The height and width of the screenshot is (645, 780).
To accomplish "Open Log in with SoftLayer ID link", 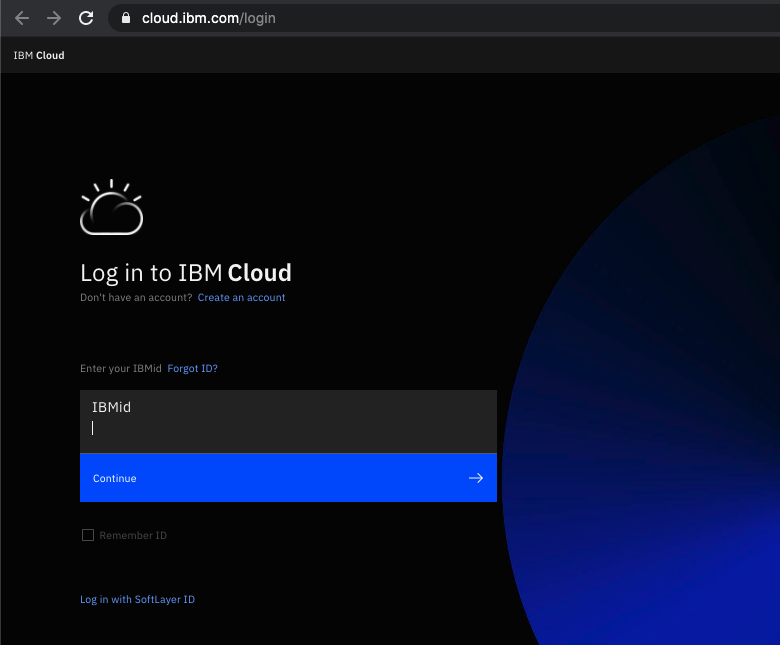I will click(137, 599).
